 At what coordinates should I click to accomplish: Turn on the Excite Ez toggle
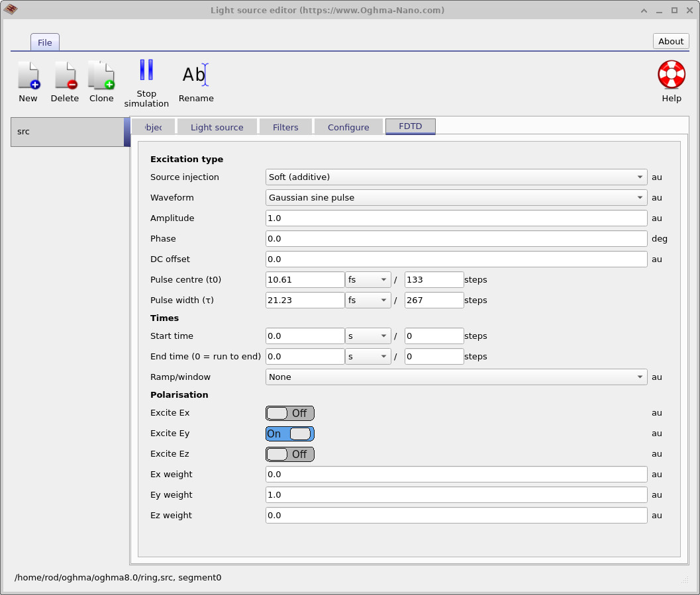(289, 454)
